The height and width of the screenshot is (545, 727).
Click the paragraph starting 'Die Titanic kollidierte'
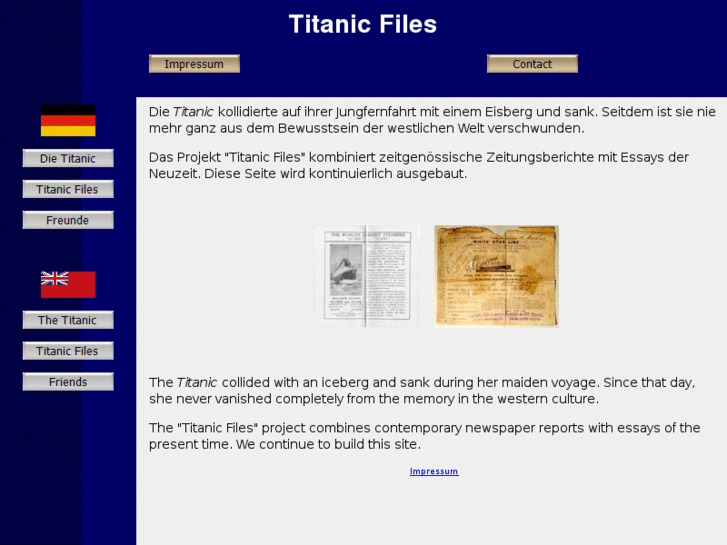432,120
